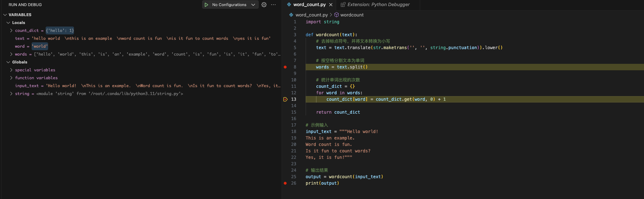This screenshot has height=199, width=644.
Task: Expand the count_dict variable
Action: pos(11,30)
